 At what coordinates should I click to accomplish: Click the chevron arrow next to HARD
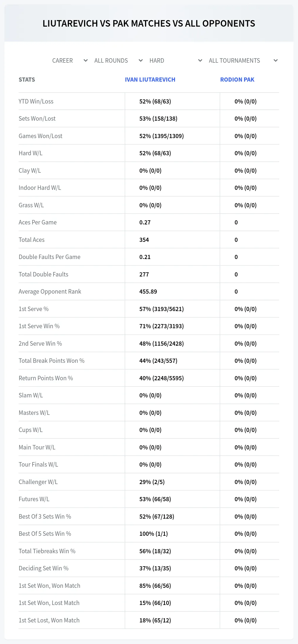click(200, 61)
